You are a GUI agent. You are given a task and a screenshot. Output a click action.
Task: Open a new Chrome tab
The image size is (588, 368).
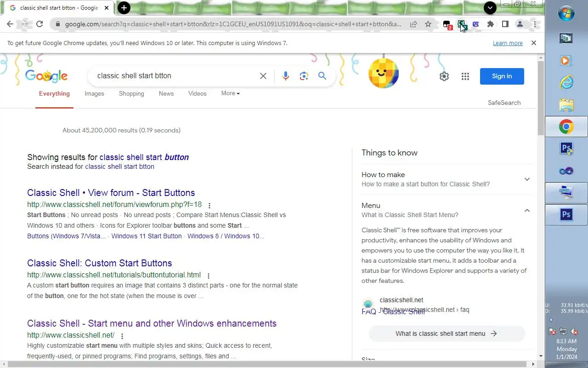click(x=124, y=8)
